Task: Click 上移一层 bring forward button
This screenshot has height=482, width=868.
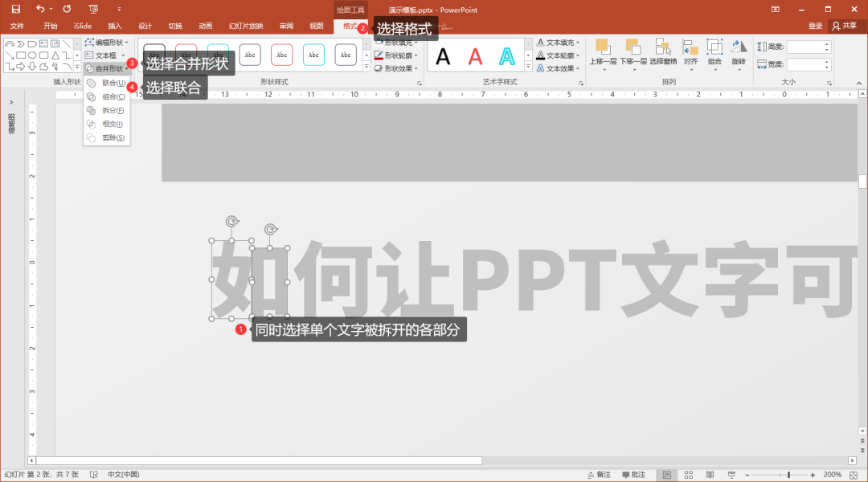Action: coord(603,55)
